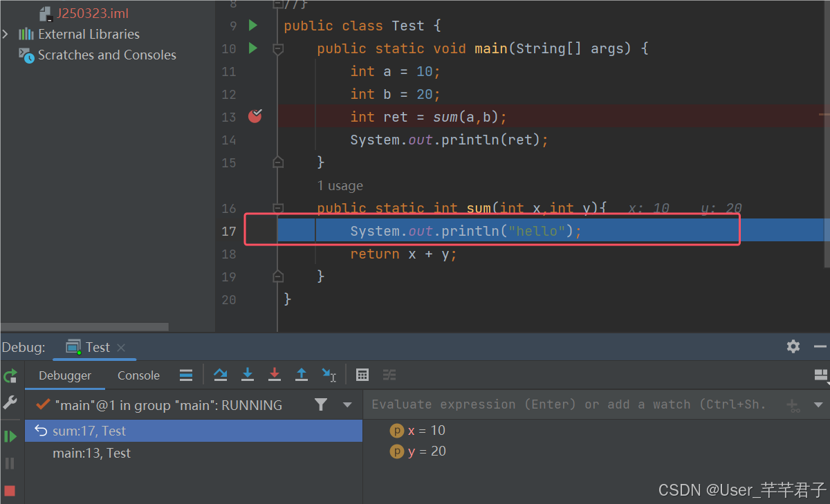Resume program with green play icon
This screenshot has height=504, width=830.
point(10,436)
